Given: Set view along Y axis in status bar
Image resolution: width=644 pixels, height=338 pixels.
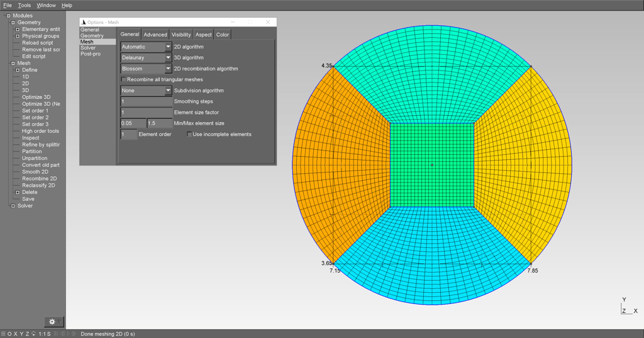Looking at the screenshot, I should click(21, 334).
